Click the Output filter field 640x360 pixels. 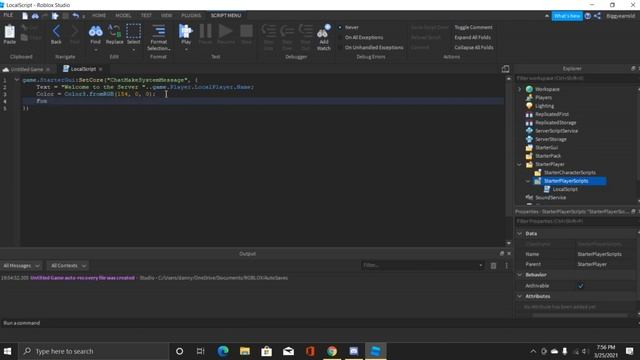click(422, 265)
